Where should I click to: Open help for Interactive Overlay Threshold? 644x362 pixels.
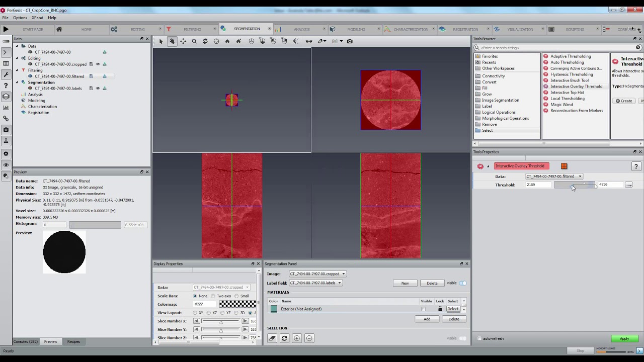[636, 166]
